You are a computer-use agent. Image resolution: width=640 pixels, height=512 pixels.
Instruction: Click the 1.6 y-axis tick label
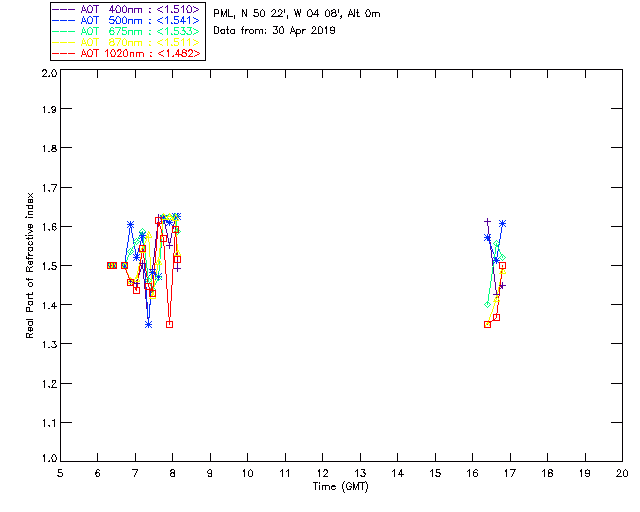click(49, 227)
